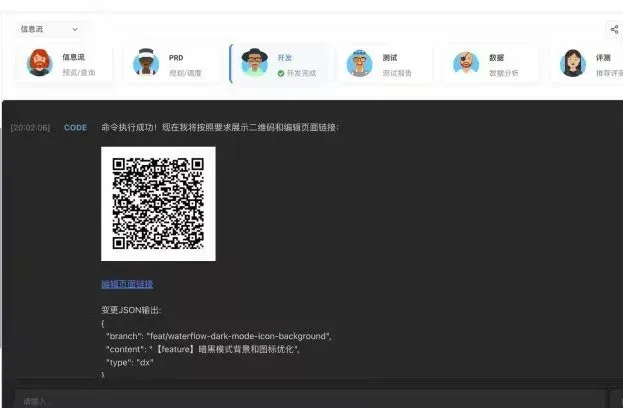Click the 测试 avatar with glasses

[359, 63]
